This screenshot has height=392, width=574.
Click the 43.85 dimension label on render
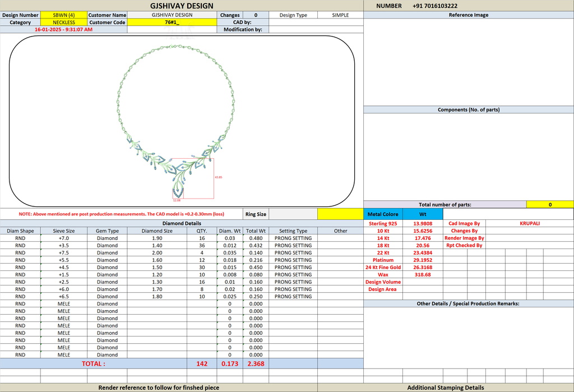point(219,177)
